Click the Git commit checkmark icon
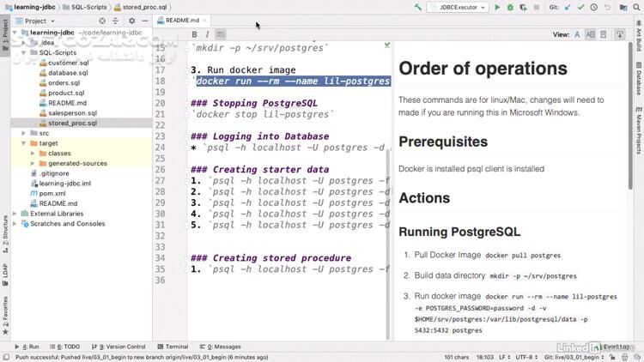The height and width of the screenshot is (362, 644). pos(581,7)
